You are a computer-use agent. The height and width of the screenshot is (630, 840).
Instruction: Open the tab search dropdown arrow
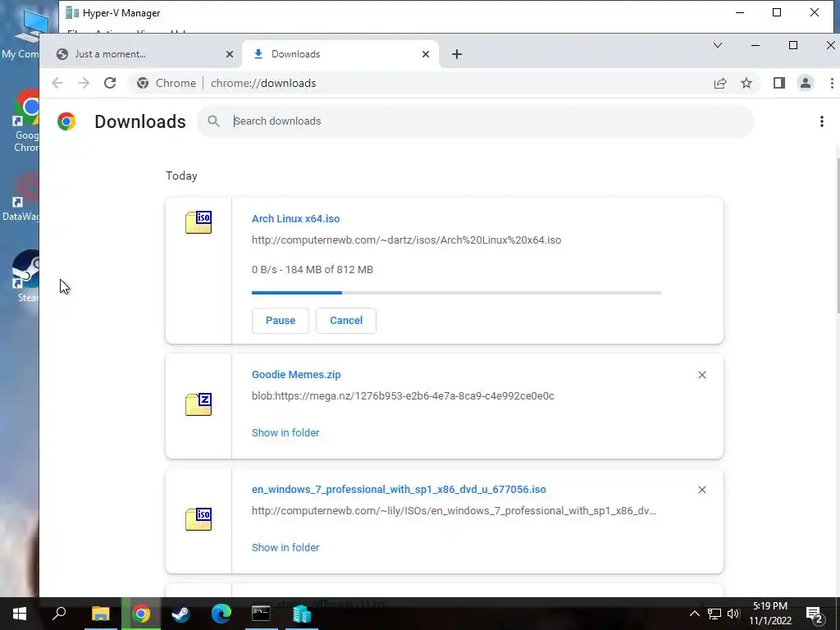tap(717, 45)
